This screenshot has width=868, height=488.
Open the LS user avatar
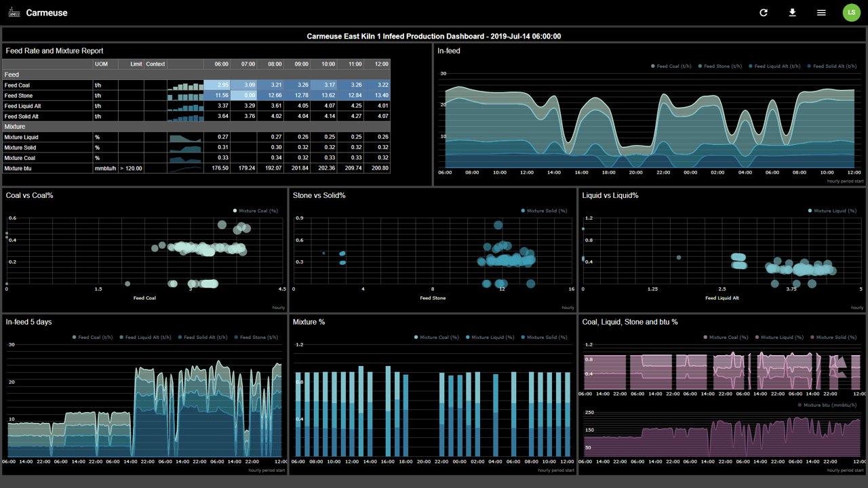pyautogui.click(x=852, y=12)
